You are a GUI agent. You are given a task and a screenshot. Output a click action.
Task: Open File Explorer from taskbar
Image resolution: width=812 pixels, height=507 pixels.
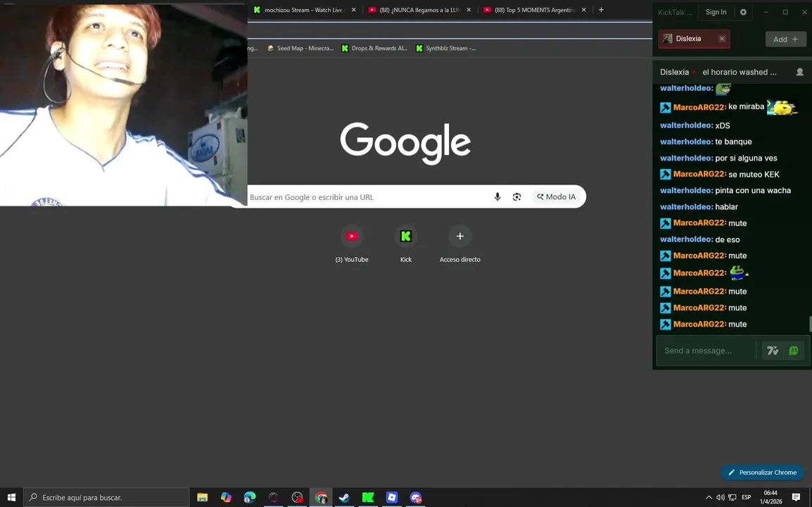point(203,498)
